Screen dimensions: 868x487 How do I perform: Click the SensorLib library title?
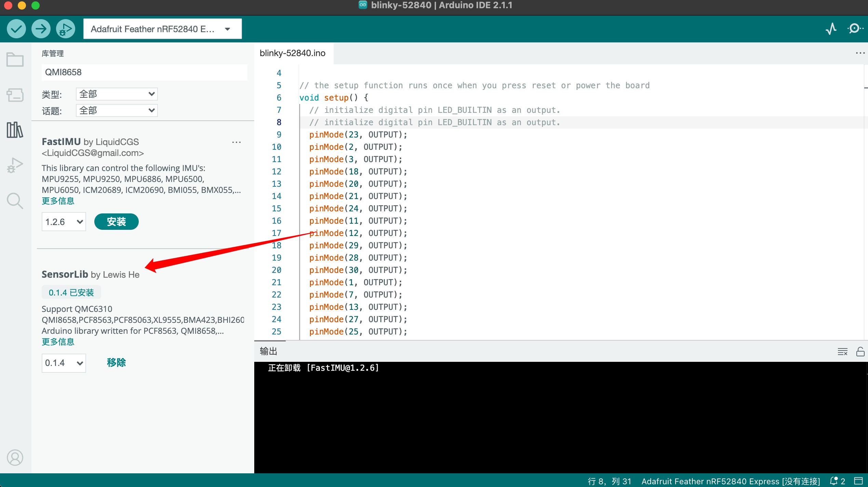click(x=65, y=274)
